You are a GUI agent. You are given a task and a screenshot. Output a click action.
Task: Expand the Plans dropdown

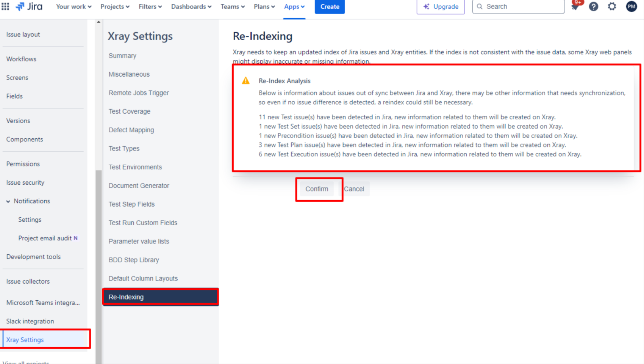coord(264,6)
